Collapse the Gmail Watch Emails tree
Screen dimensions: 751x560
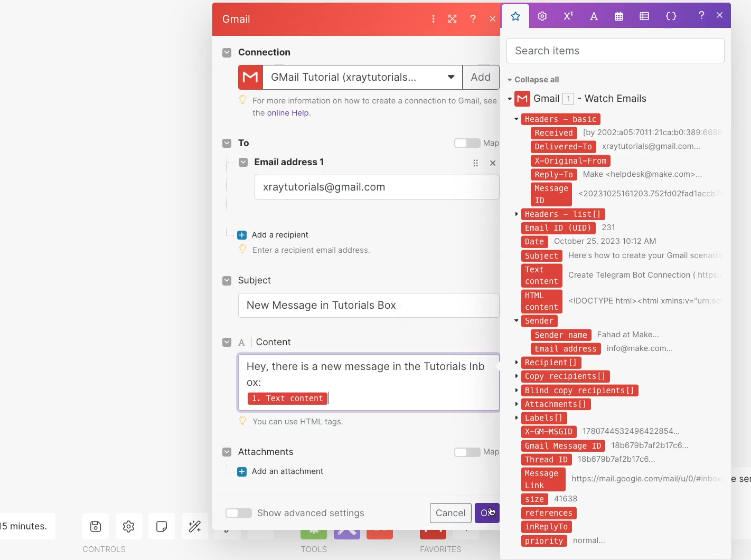[510, 99]
